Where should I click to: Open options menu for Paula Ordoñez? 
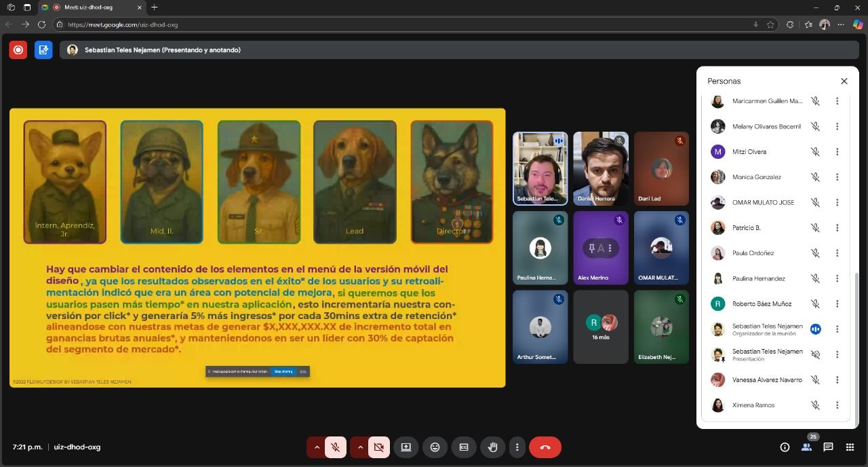click(837, 253)
